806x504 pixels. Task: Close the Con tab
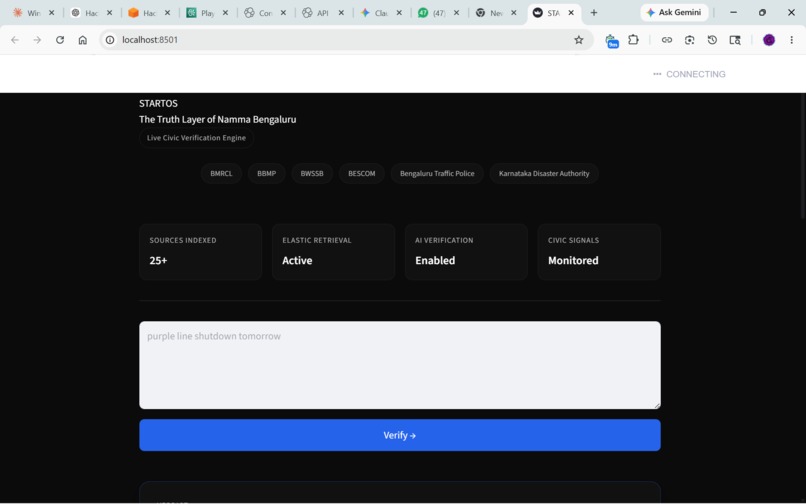[x=283, y=13]
